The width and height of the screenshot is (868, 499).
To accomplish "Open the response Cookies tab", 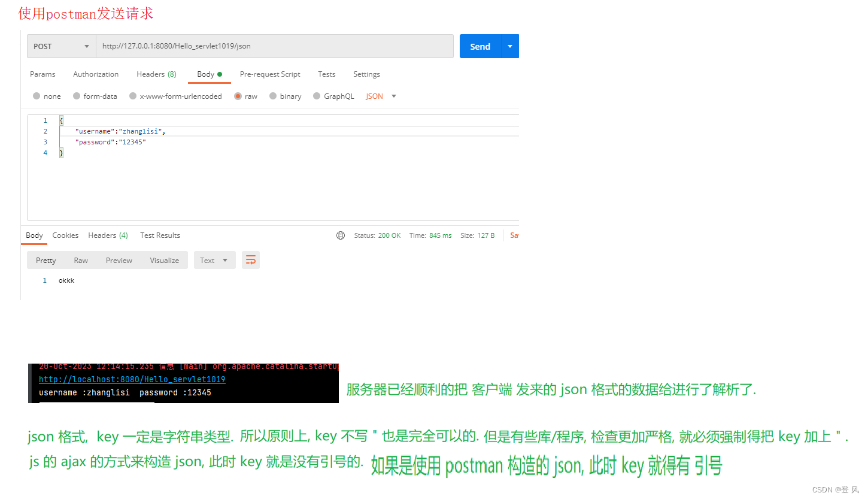I will coord(65,235).
